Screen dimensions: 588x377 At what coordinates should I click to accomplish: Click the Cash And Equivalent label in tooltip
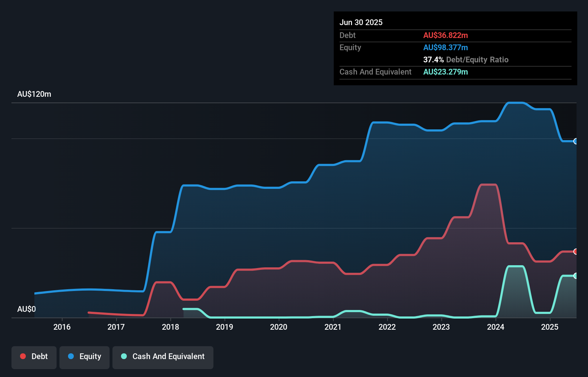(375, 72)
